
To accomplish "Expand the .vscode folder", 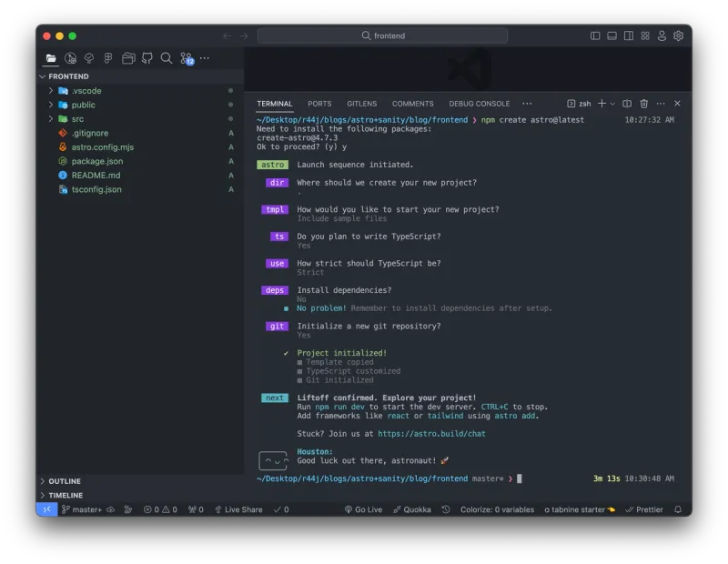I will 139,91.
